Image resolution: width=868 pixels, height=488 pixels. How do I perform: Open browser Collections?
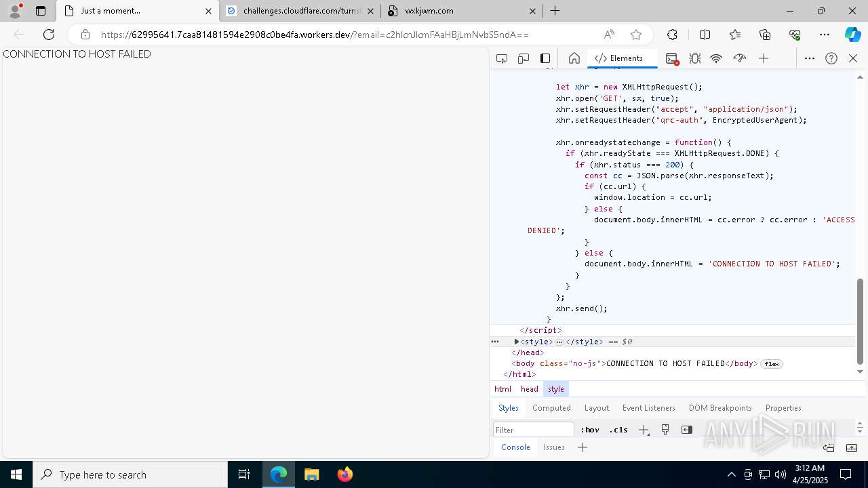coord(765,35)
